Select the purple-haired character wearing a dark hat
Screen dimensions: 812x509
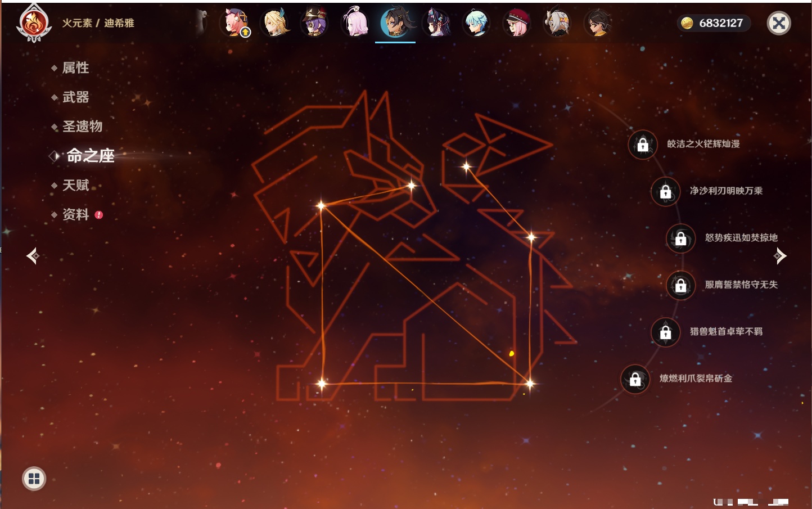[x=314, y=23]
